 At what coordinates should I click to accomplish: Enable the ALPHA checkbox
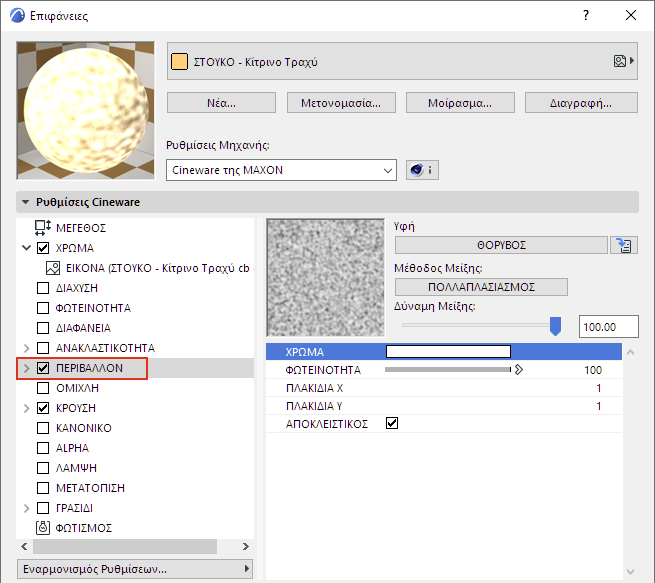43,448
